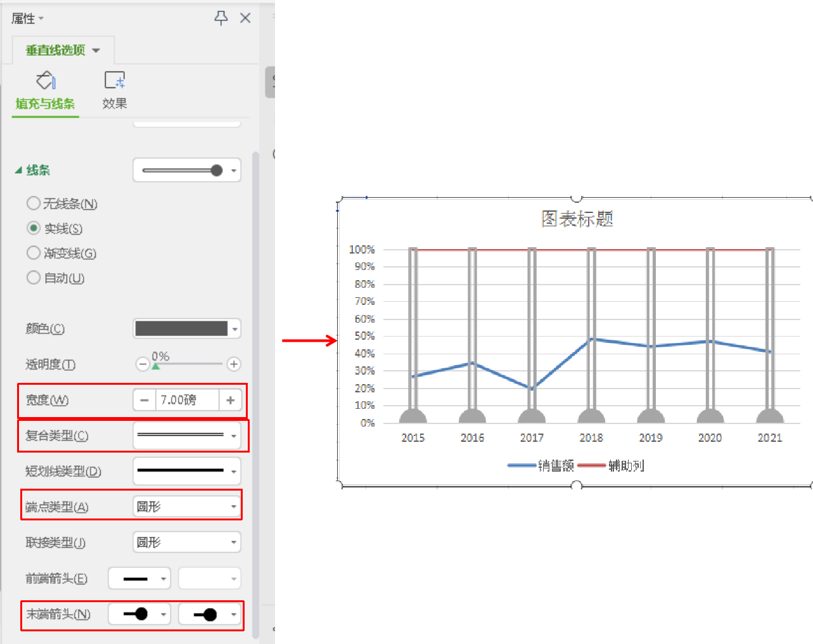Click the 100% vertical axis label
Screen dimensions: 813x644
click(362, 249)
